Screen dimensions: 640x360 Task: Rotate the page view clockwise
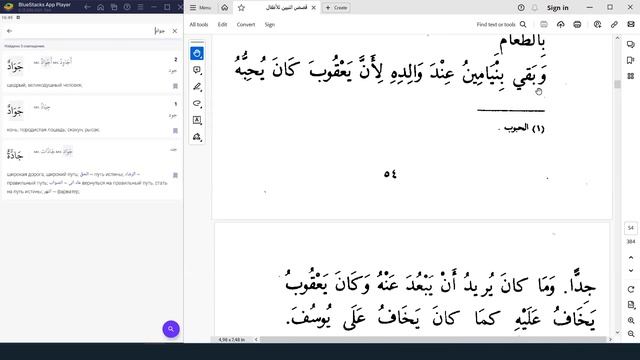[x=631, y=289]
